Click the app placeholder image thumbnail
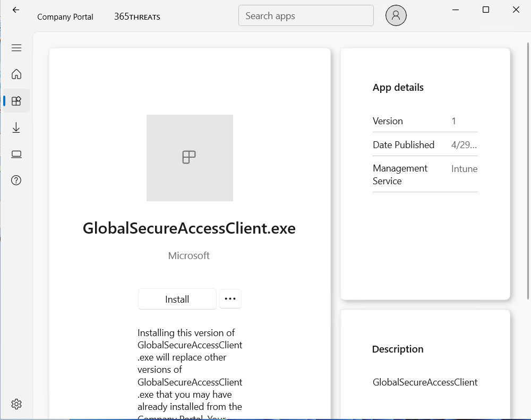531x420 pixels. click(x=190, y=158)
